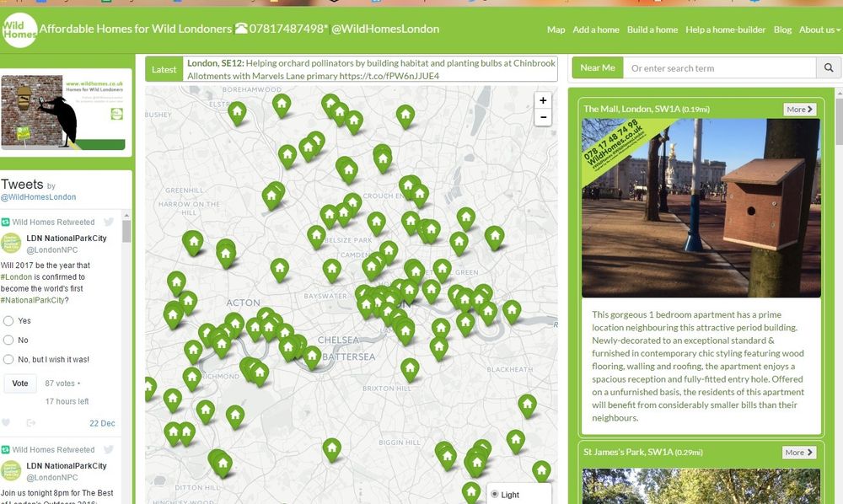
Task: Select the No poll option
Action: click(8, 340)
